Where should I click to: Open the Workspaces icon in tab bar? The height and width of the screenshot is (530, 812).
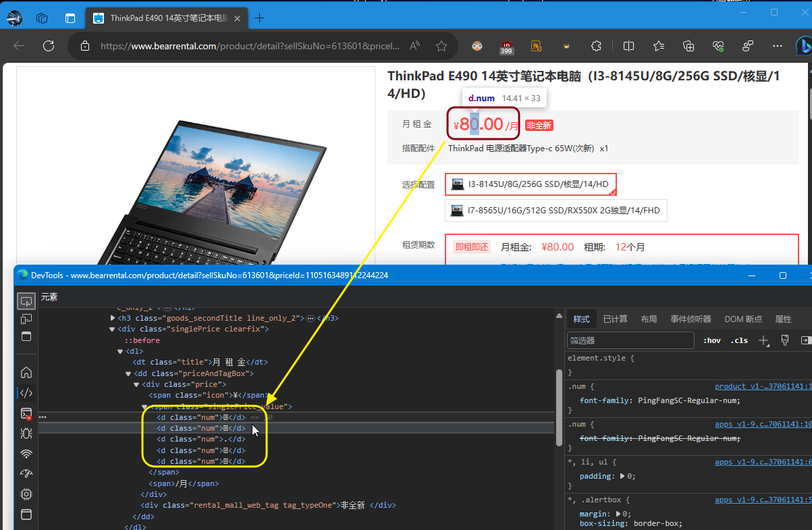(x=42, y=18)
